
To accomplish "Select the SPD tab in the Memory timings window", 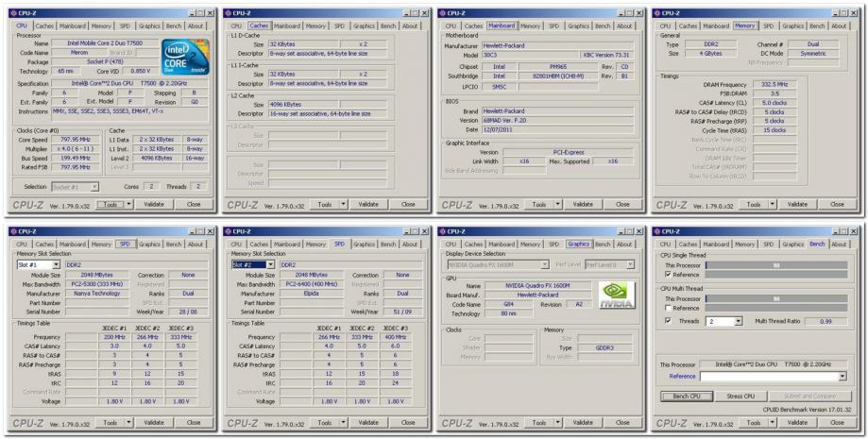I will click(769, 26).
